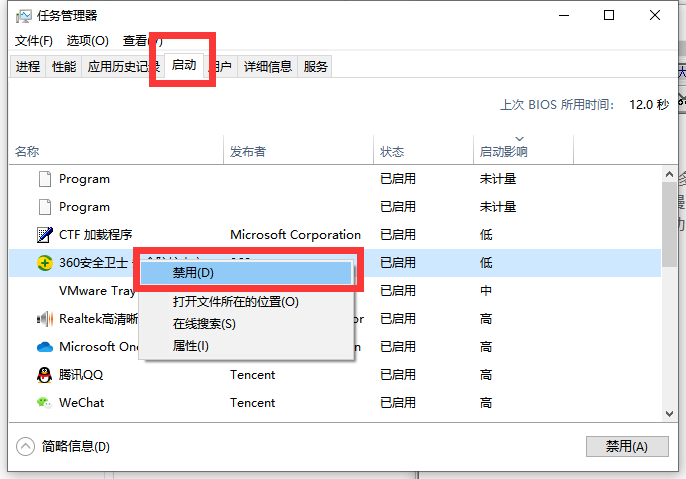Click the first Program file icon
The width and height of the screenshot is (686, 479).
click(x=44, y=179)
